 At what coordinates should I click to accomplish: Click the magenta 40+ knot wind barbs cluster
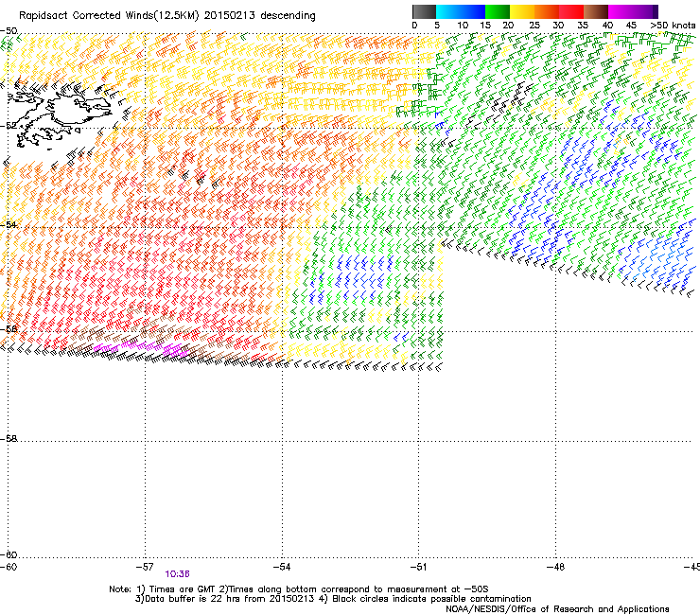pyautogui.click(x=143, y=347)
